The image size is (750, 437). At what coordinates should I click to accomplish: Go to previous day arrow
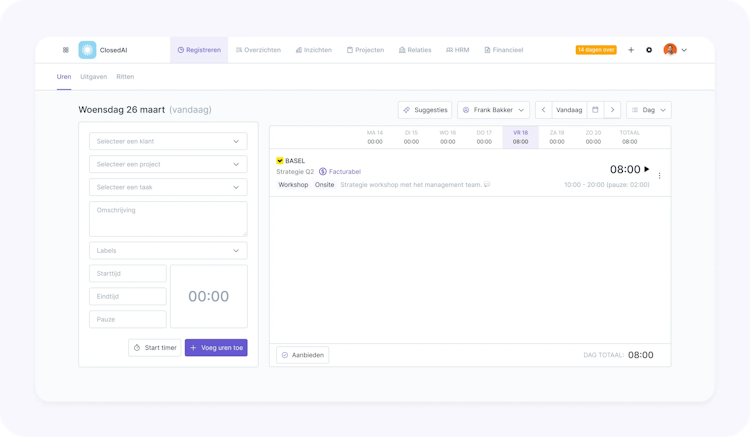click(x=543, y=110)
